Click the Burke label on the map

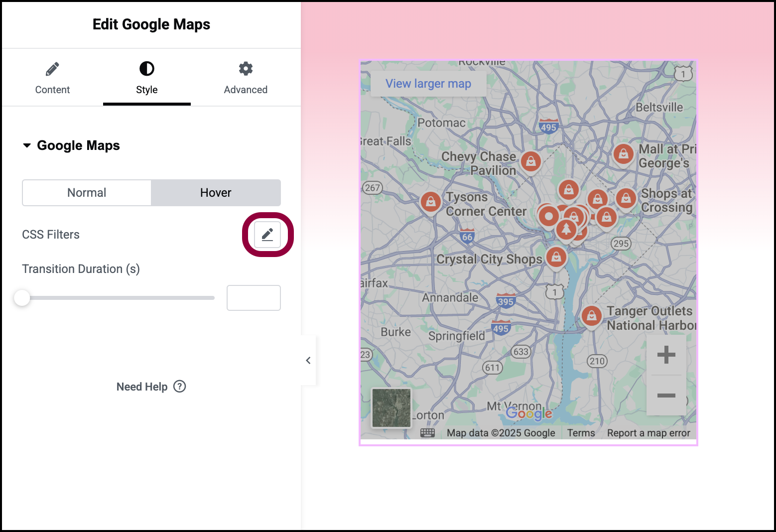click(396, 332)
